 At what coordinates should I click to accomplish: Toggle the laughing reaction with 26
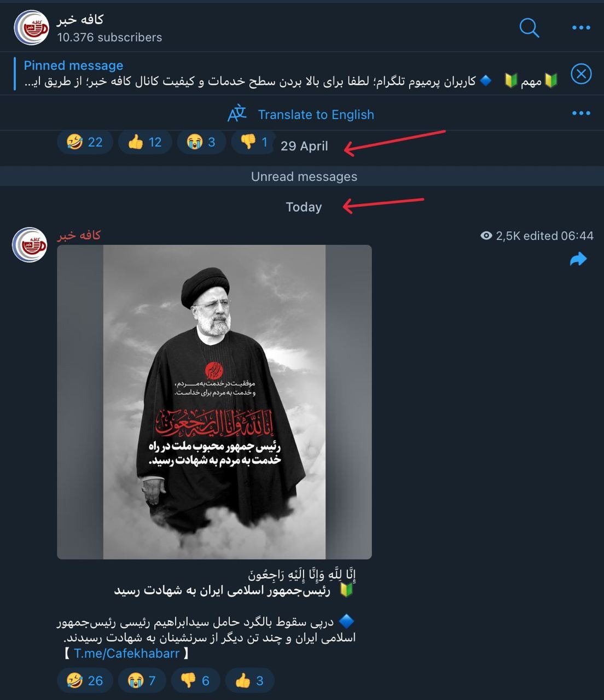(x=84, y=680)
